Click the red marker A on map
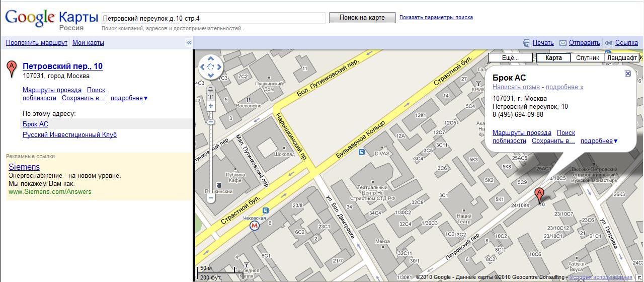 coord(539,195)
